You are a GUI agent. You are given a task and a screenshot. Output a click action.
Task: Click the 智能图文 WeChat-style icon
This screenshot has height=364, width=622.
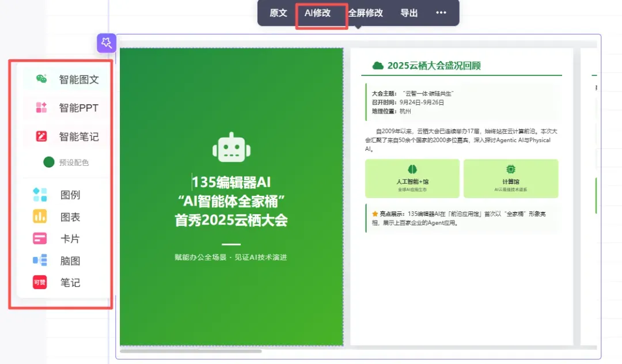click(41, 79)
